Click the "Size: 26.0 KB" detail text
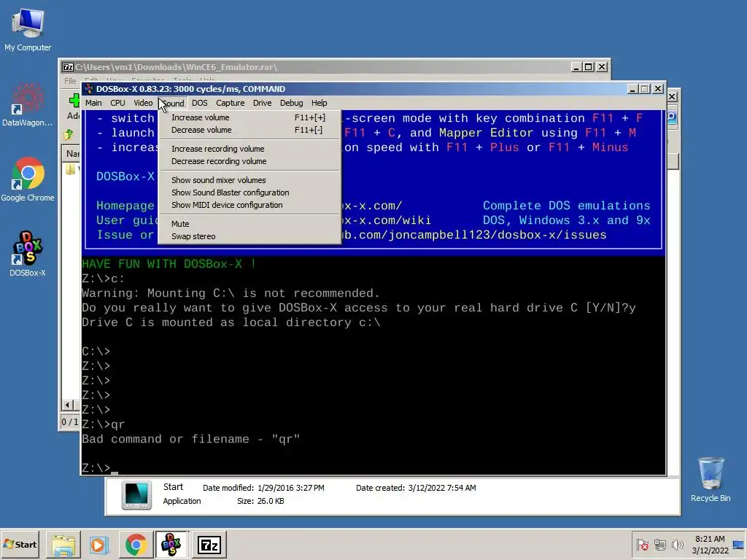 [260, 501]
